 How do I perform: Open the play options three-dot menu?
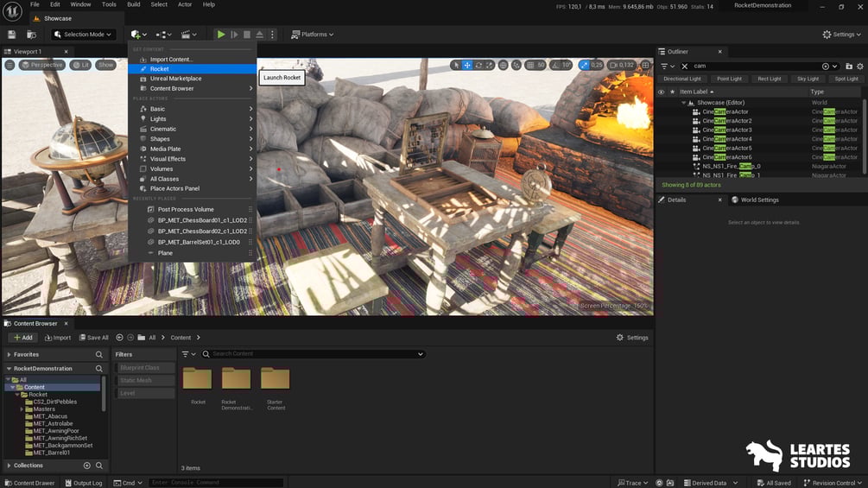pos(272,35)
